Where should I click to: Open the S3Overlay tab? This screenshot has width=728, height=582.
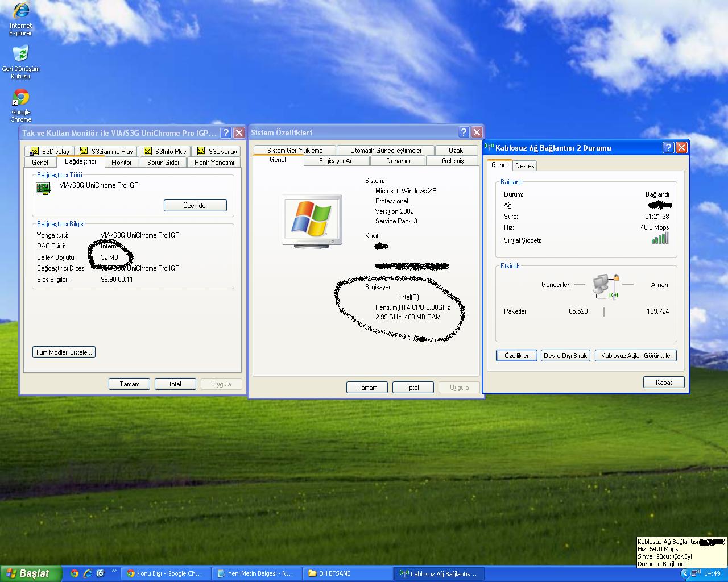tap(216, 151)
